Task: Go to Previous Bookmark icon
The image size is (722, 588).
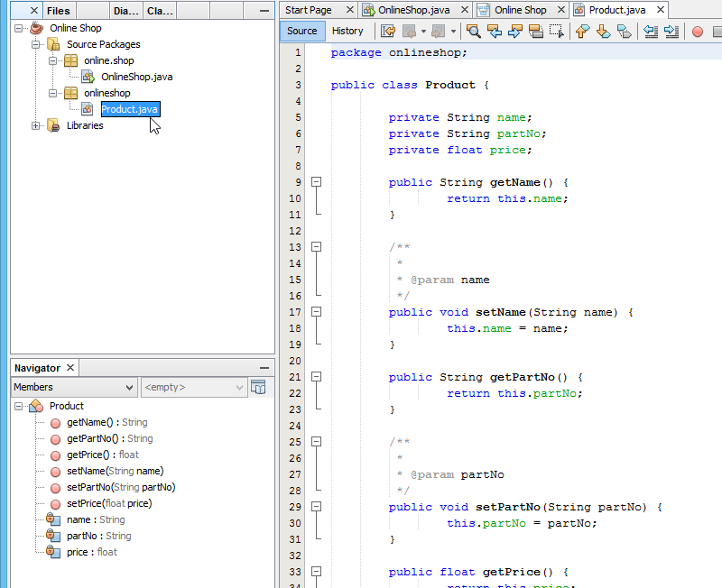Action: click(582, 32)
